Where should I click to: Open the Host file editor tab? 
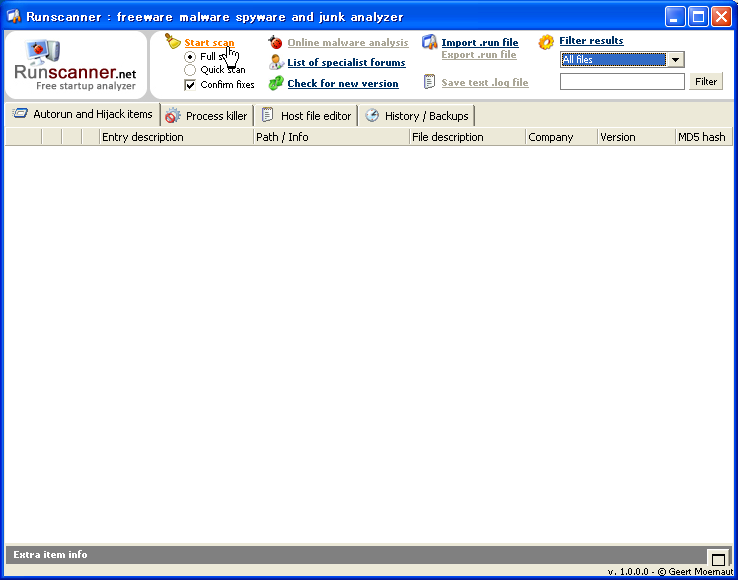point(306,116)
